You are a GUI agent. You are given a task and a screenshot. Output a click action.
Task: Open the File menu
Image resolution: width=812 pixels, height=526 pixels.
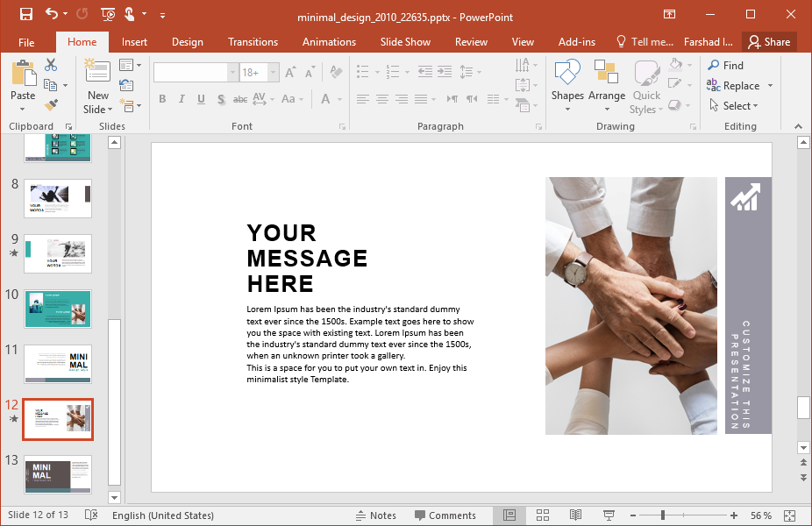click(x=26, y=42)
